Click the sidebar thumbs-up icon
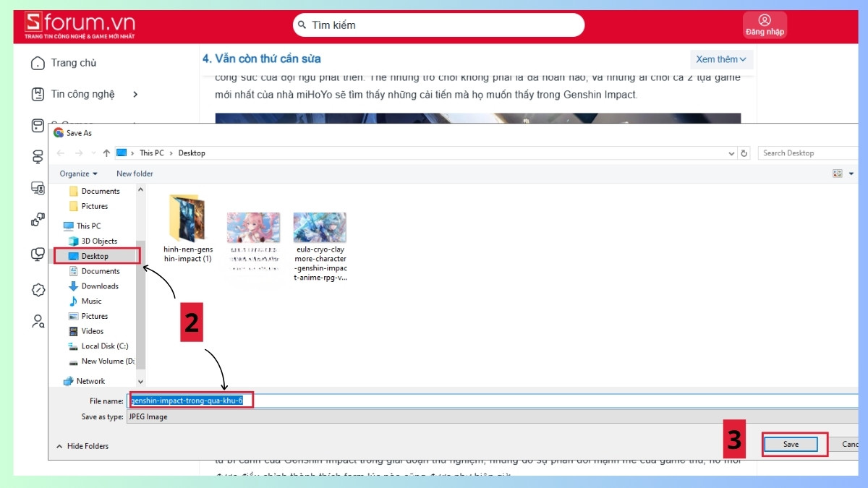The image size is (868, 488). click(38, 220)
